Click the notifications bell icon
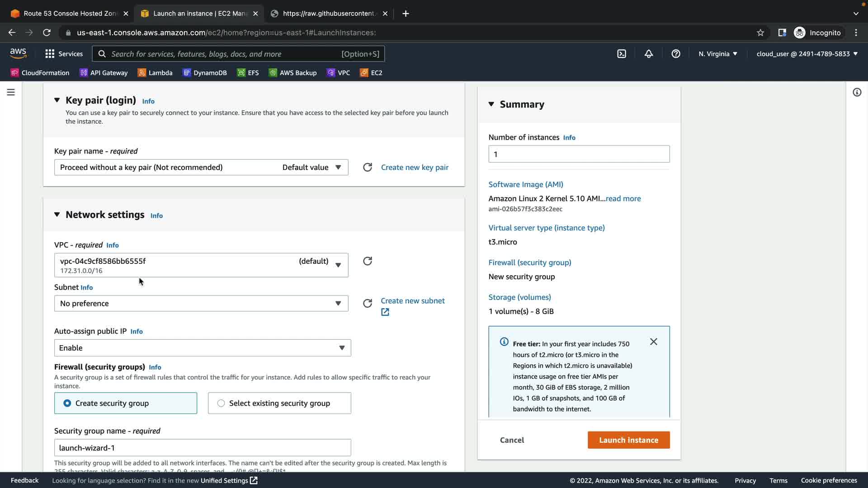 point(649,54)
